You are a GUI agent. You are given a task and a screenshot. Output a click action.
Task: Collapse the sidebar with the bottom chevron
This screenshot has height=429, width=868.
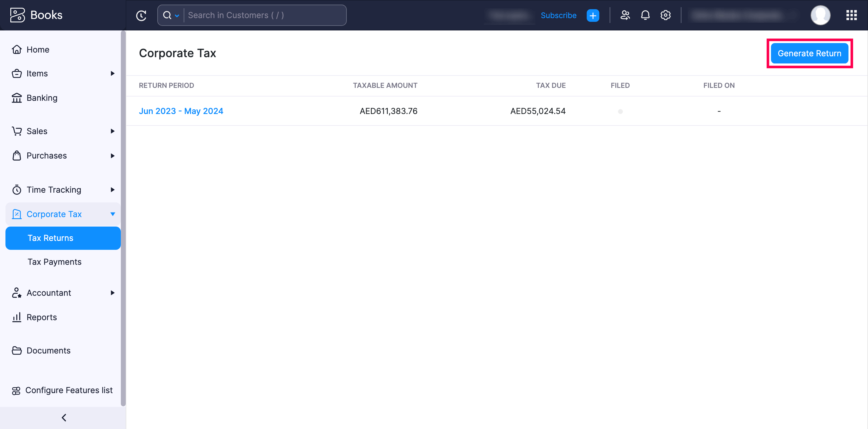[x=64, y=418]
